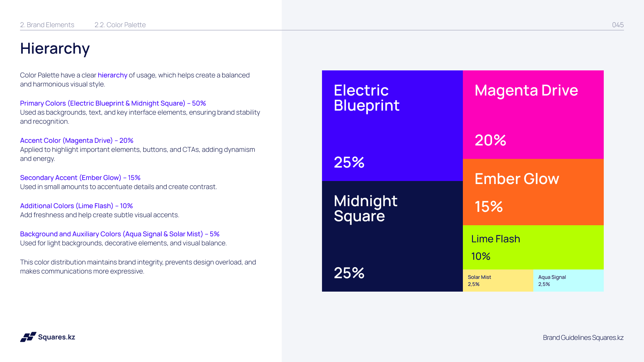Choose the Midnight Square dark swatch

(392, 236)
